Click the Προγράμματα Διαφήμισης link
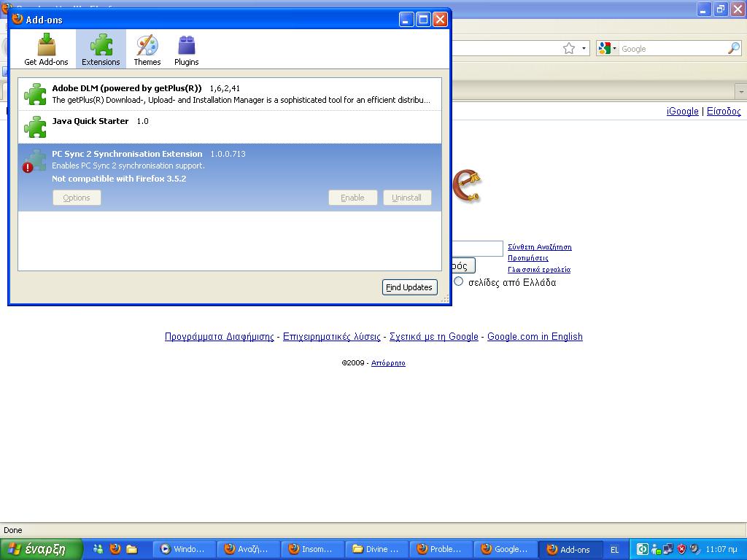The height and width of the screenshot is (560, 747). click(219, 337)
